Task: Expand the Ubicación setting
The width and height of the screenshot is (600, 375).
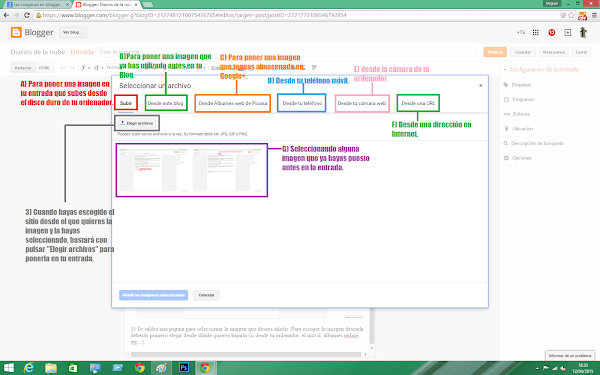Action: point(518,129)
